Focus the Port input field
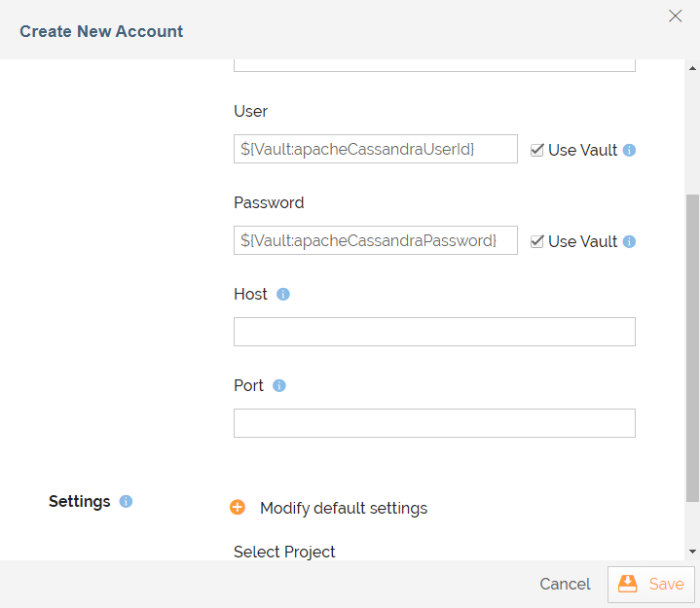Image resolution: width=700 pixels, height=608 pixels. click(434, 423)
